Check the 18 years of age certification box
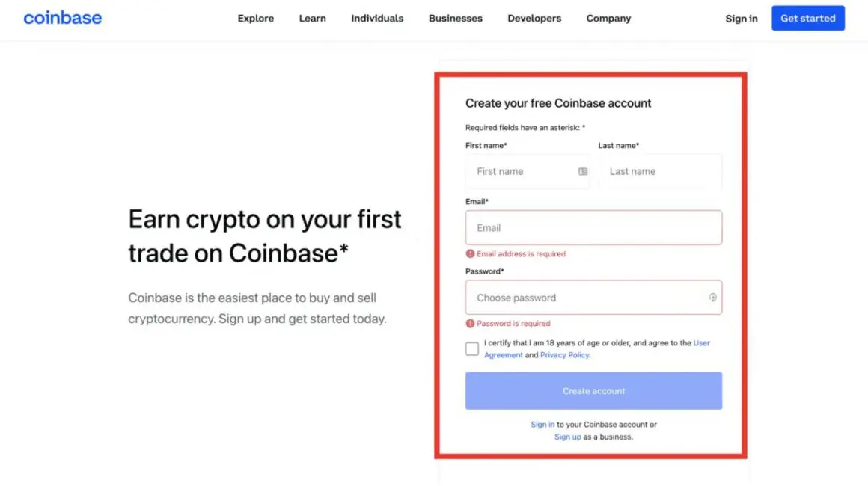The width and height of the screenshot is (868, 486). [x=471, y=348]
